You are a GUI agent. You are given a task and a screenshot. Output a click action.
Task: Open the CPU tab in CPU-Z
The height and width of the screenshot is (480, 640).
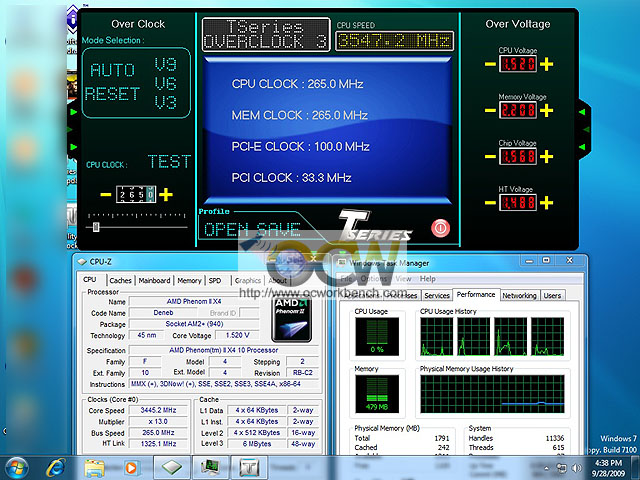(90, 280)
